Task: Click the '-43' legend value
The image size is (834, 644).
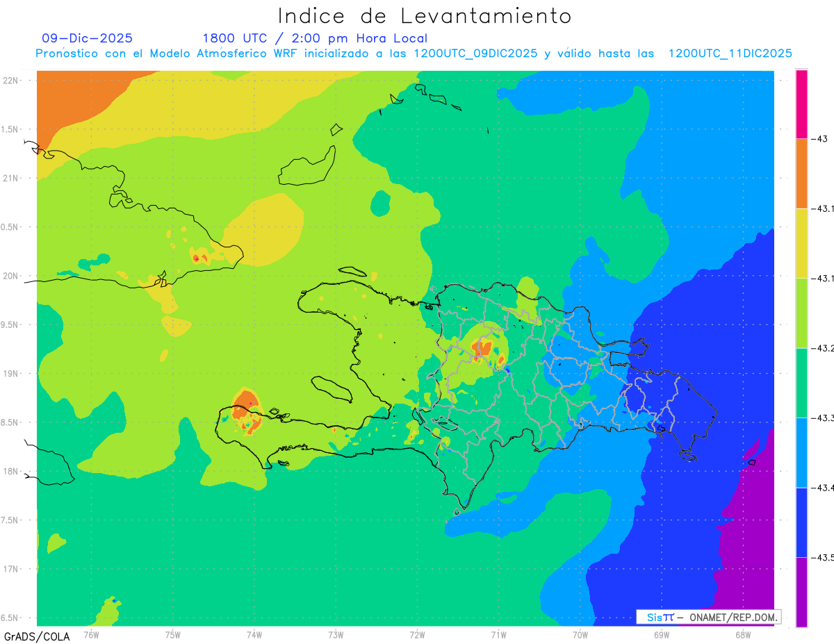Action: tap(821, 139)
